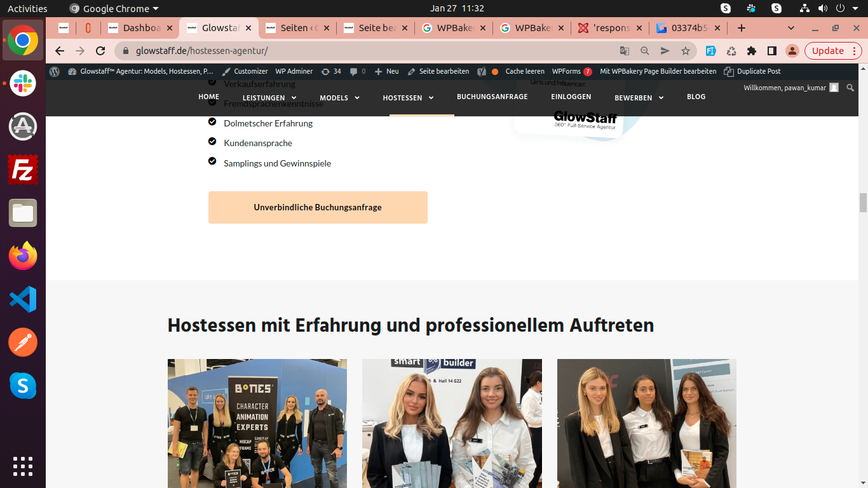
Task: Bookmark this page with the star icon
Action: [686, 51]
